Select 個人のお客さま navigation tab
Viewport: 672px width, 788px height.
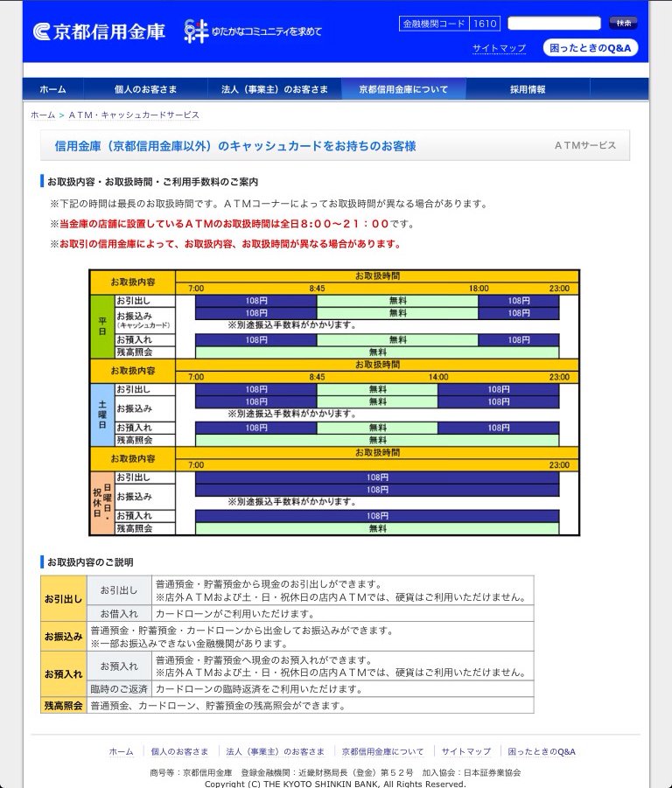point(145,89)
